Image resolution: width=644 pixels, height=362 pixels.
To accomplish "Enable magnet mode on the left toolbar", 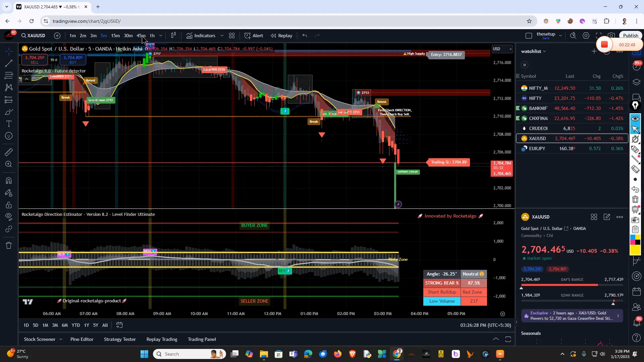I will [8, 181].
